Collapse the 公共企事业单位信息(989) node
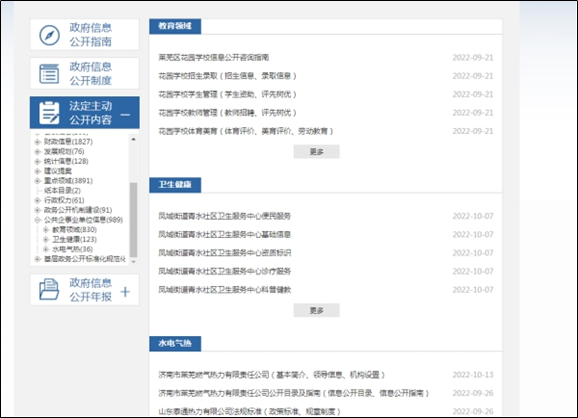This screenshot has width=578, height=418. tap(38, 220)
